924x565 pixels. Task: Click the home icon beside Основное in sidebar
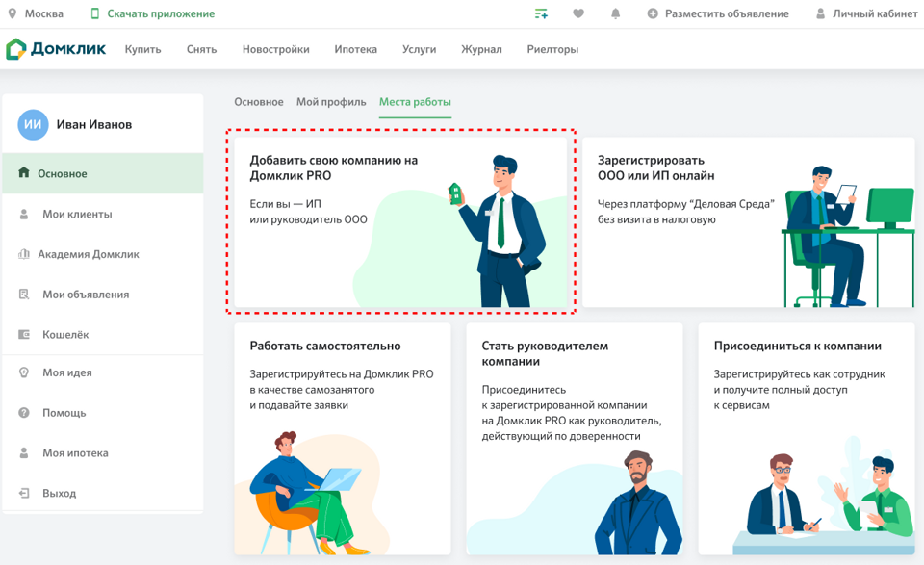[23, 172]
